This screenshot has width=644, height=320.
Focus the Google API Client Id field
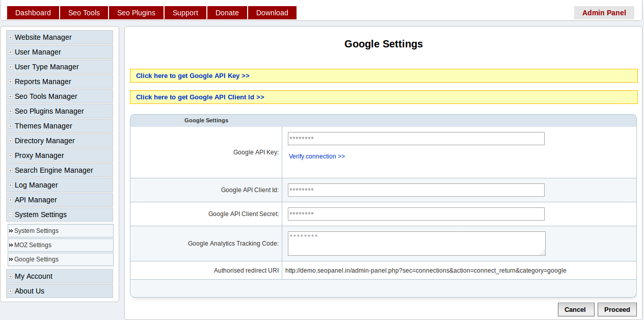tap(416, 190)
